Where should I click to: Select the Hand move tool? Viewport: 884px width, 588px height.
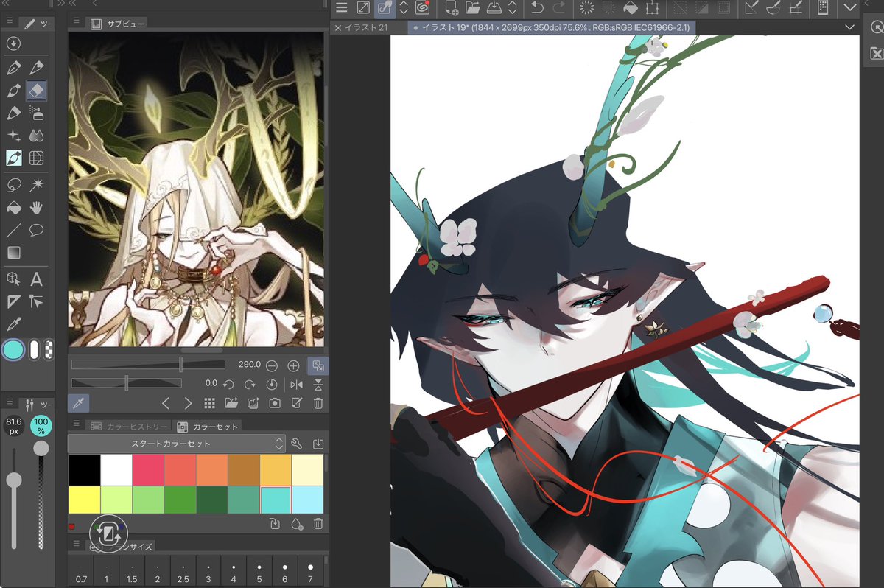[x=36, y=208]
